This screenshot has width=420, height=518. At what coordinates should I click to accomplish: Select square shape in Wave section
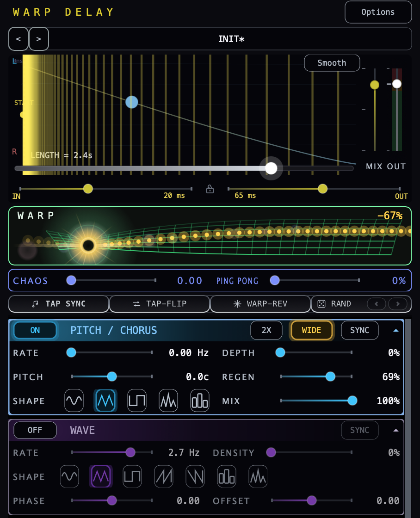point(132,476)
